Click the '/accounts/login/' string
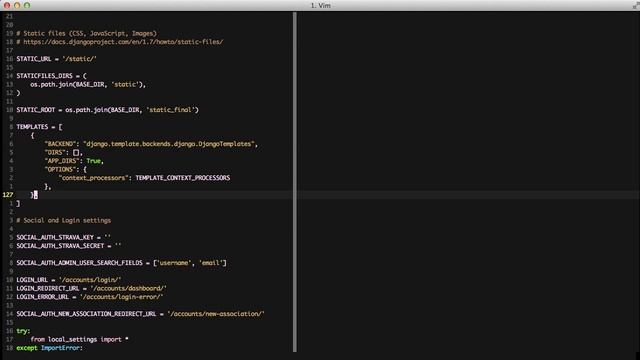 coord(90,280)
